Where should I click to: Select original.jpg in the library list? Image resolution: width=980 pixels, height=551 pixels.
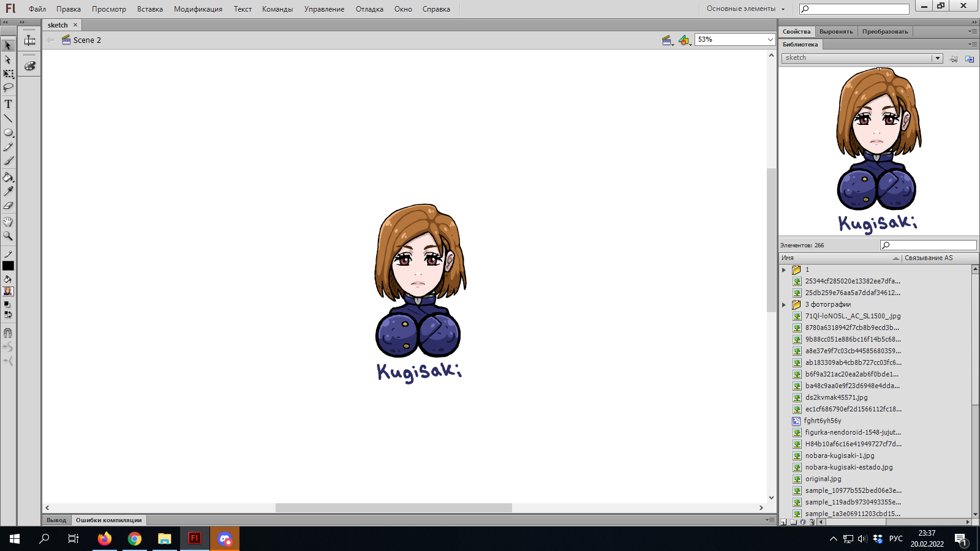click(823, 479)
